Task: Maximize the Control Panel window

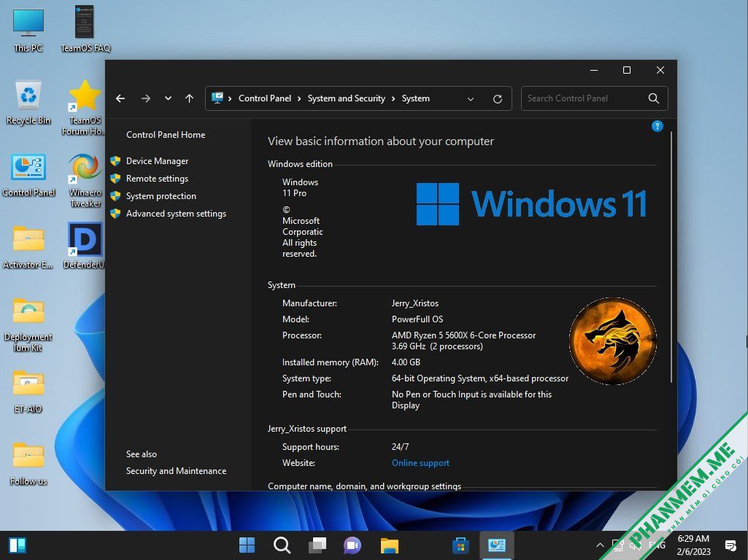Action: pyautogui.click(x=627, y=70)
